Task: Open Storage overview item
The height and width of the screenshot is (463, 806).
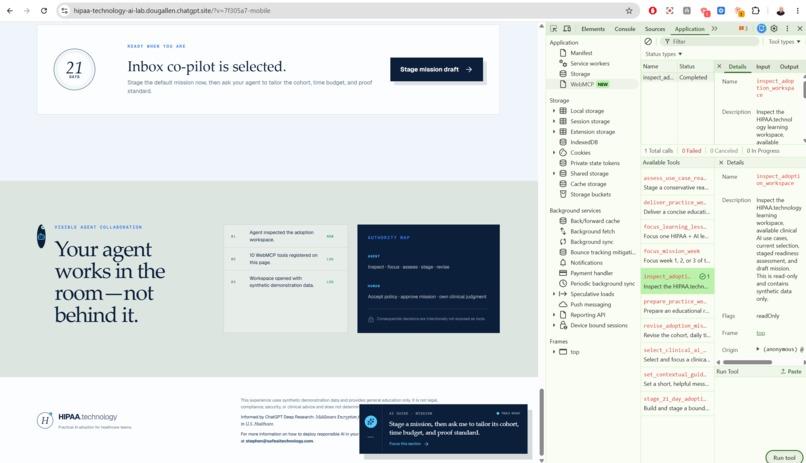Action: click(580, 74)
